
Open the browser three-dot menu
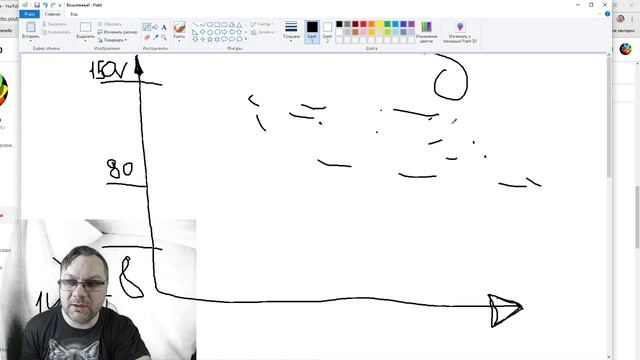click(x=632, y=19)
